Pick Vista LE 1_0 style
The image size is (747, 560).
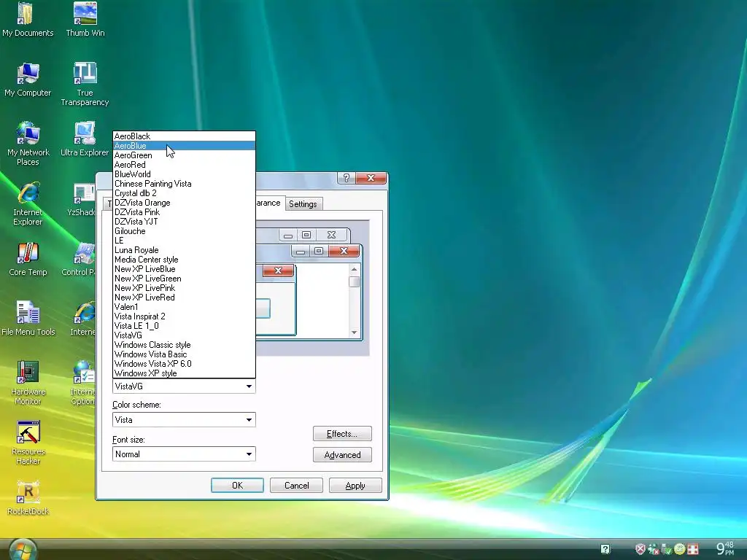(x=184, y=326)
